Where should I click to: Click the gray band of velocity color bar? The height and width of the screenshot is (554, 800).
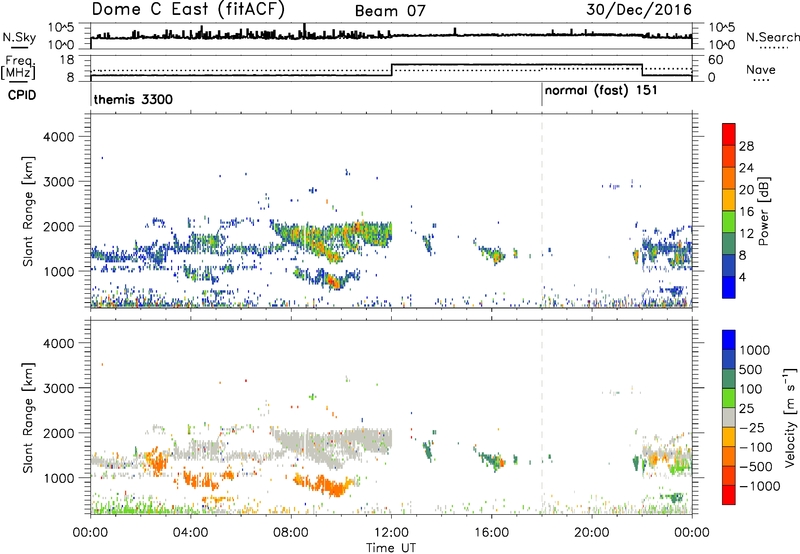click(729, 417)
